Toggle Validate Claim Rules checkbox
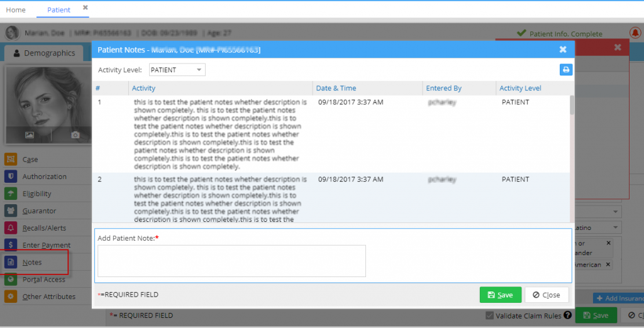 (489, 315)
